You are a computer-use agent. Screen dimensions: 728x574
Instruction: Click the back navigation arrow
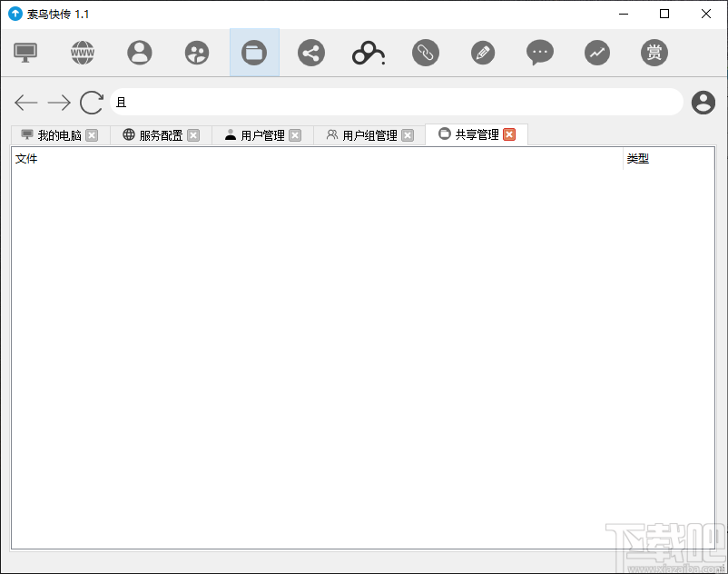pyautogui.click(x=25, y=103)
